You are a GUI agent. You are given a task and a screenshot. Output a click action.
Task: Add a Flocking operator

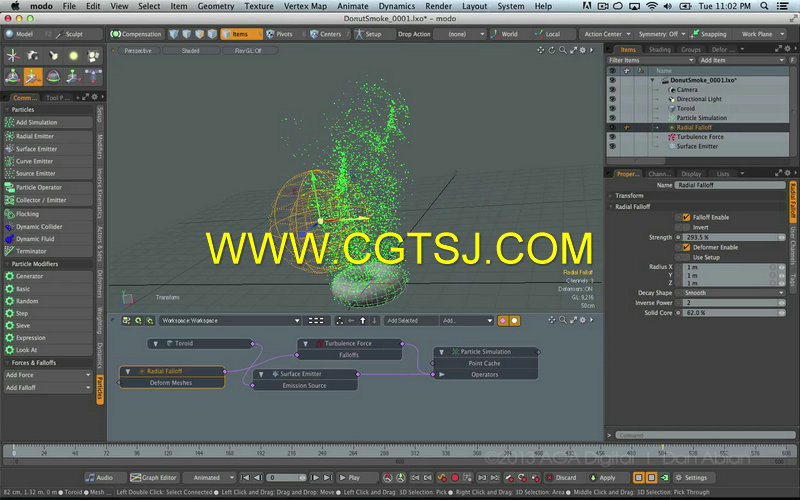(x=48, y=214)
